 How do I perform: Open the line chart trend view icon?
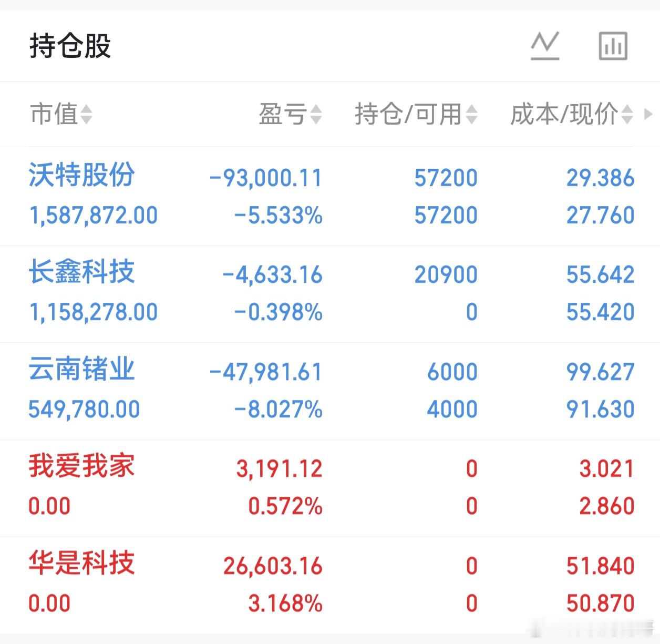(x=545, y=46)
